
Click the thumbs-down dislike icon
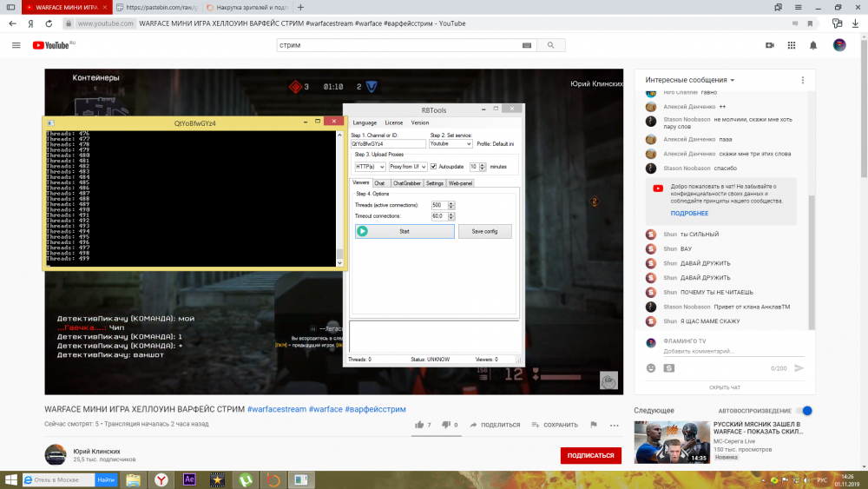coord(445,425)
